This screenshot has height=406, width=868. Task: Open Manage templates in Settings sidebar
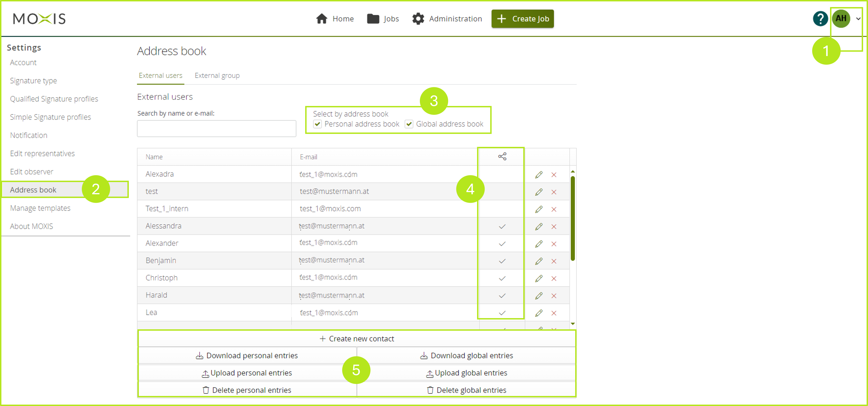click(x=40, y=208)
